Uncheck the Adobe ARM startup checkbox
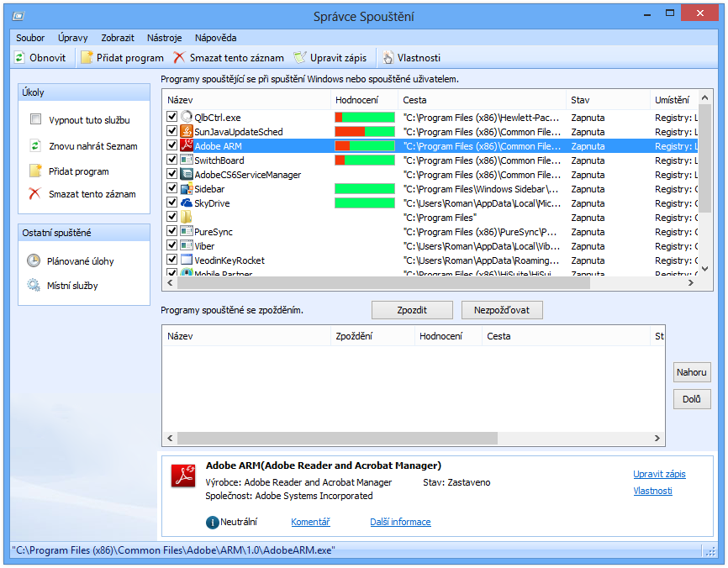 click(x=171, y=145)
